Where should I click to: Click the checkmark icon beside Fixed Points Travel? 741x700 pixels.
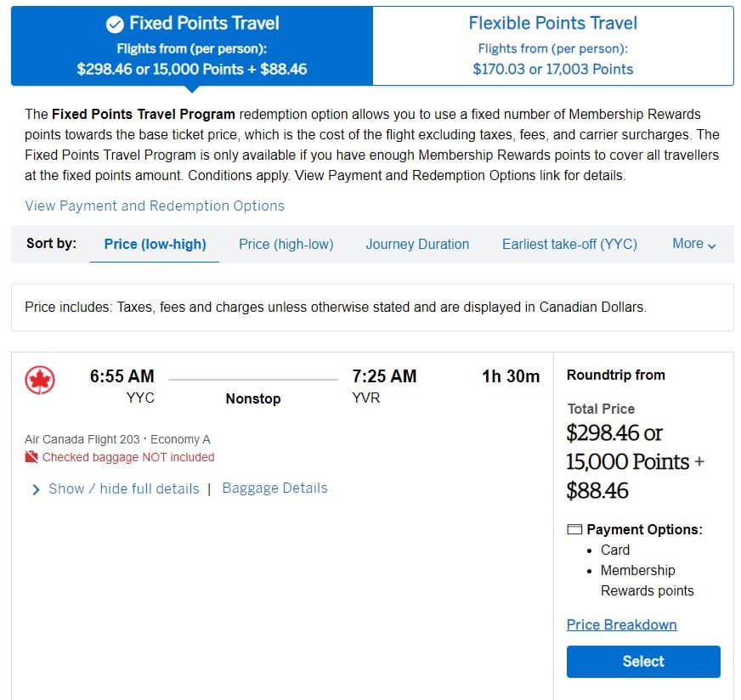(115, 24)
